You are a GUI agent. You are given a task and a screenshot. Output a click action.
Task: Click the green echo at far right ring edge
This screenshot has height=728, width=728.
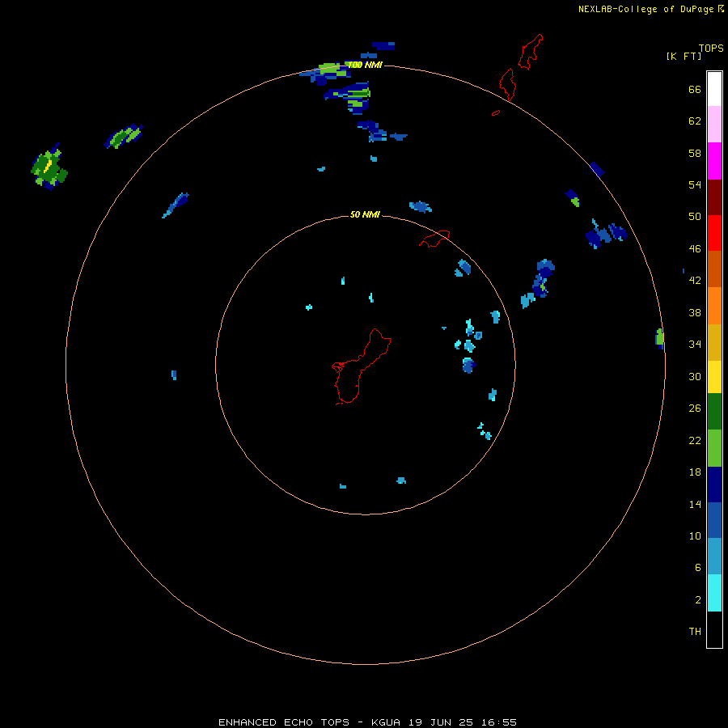pos(660,338)
